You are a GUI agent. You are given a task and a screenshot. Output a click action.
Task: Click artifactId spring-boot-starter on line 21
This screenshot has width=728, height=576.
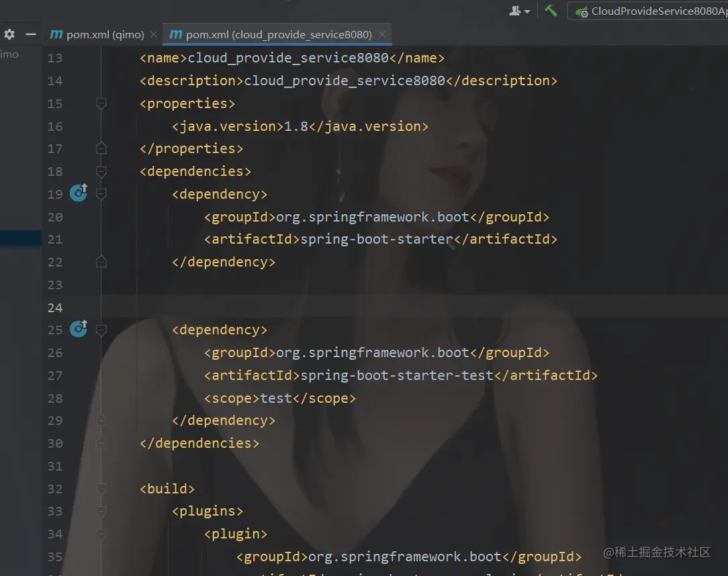coord(377,240)
